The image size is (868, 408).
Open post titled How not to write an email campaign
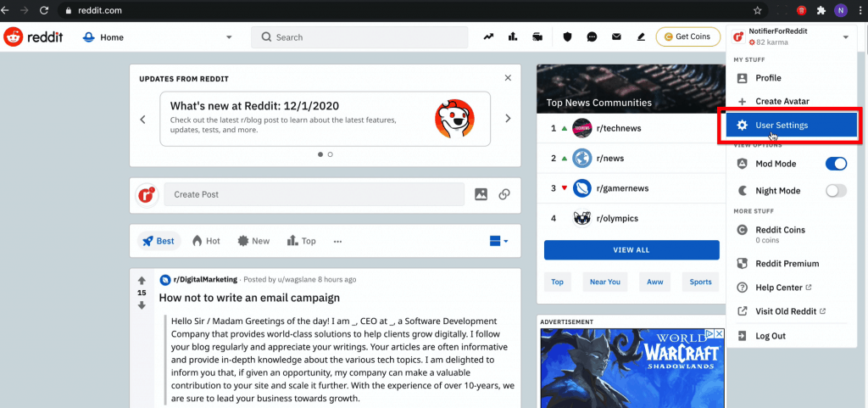(x=249, y=298)
